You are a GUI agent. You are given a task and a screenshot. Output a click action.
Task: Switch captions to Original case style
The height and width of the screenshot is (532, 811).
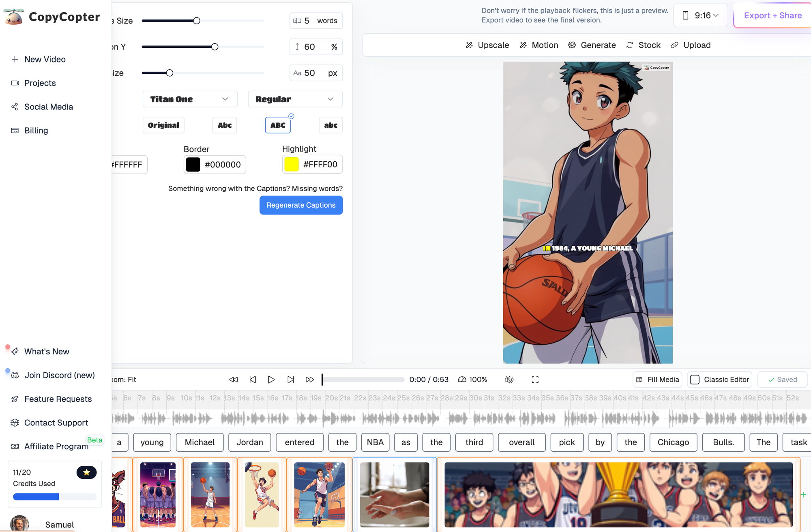click(x=163, y=125)
